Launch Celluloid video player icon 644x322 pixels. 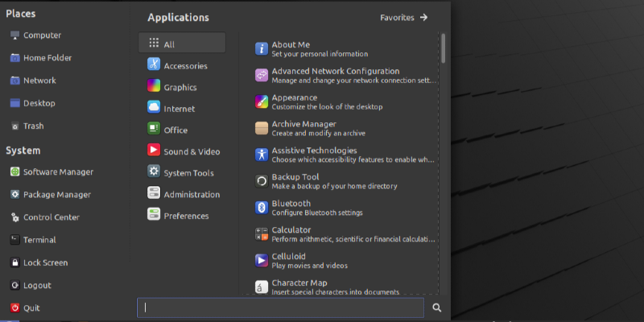tap(262, 260)
